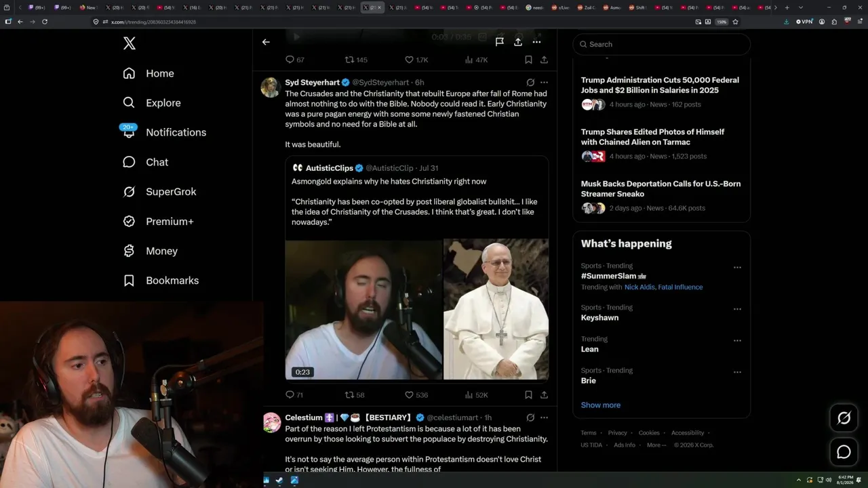Share the post with 52K views

click(544, 394)
